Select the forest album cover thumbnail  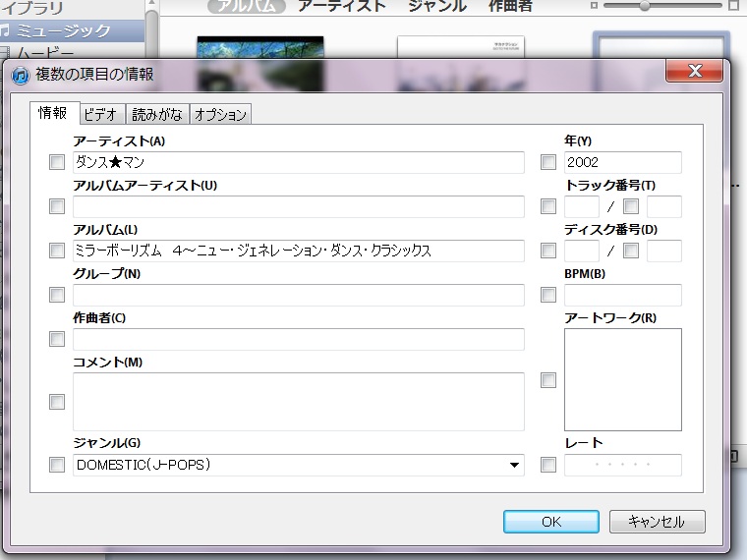click(260, 47)
